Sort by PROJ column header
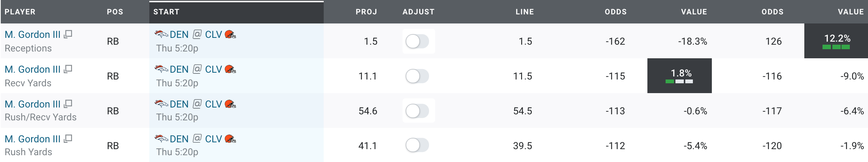Screen dimensions: 868x162 click(366, 12)
